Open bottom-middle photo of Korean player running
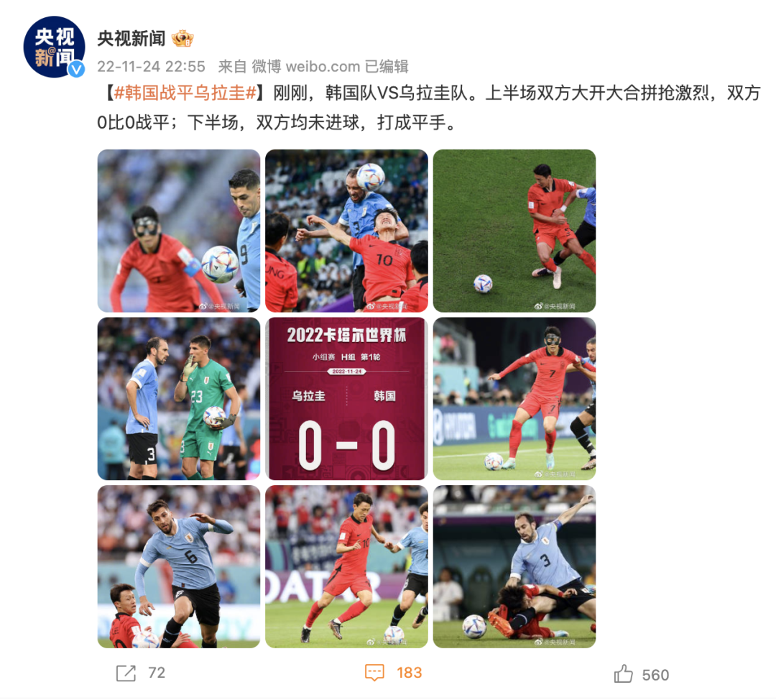 (346, 567)
